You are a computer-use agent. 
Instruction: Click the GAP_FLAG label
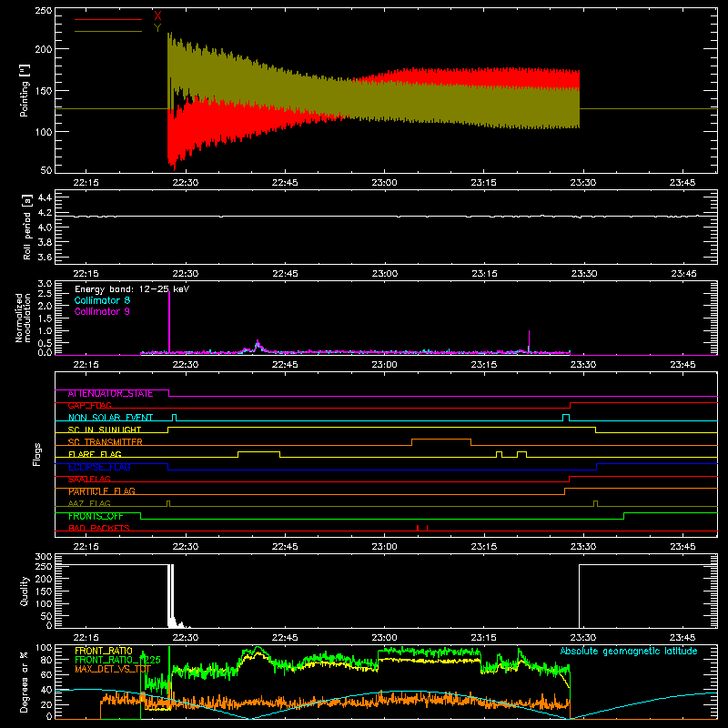(89, 406)
